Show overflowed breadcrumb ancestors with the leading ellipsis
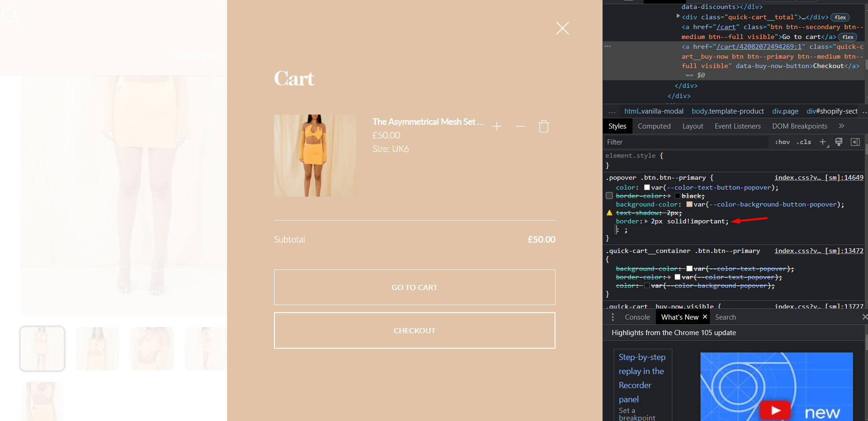868x421 pixels. pos(612,112)
